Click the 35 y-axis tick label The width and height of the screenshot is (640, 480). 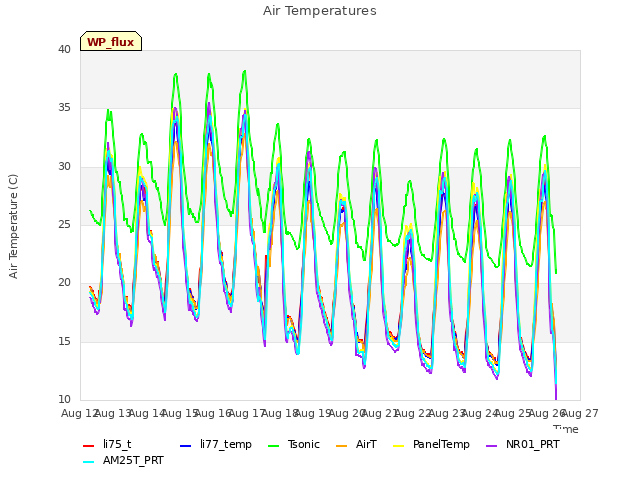pos(64,108)
